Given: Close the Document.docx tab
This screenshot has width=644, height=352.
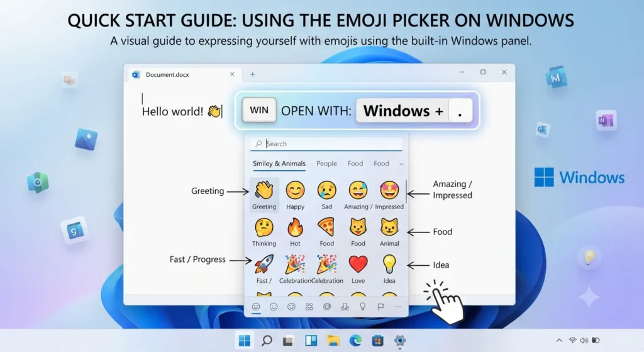Looking at the screenshot, I should click(232, 74).
